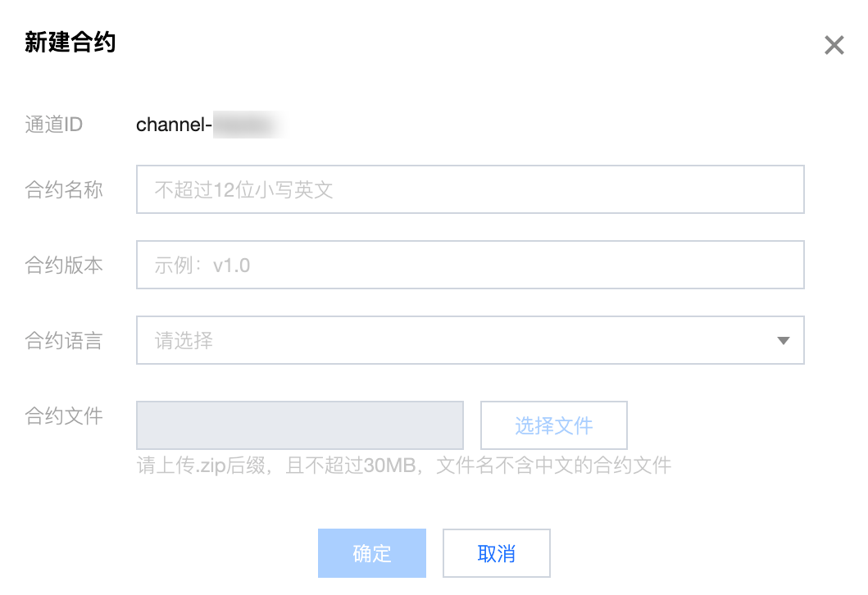Click the 合约版本 field label
Image resolution: width=868 pixels, height=595 pixels.
(64, 265)
